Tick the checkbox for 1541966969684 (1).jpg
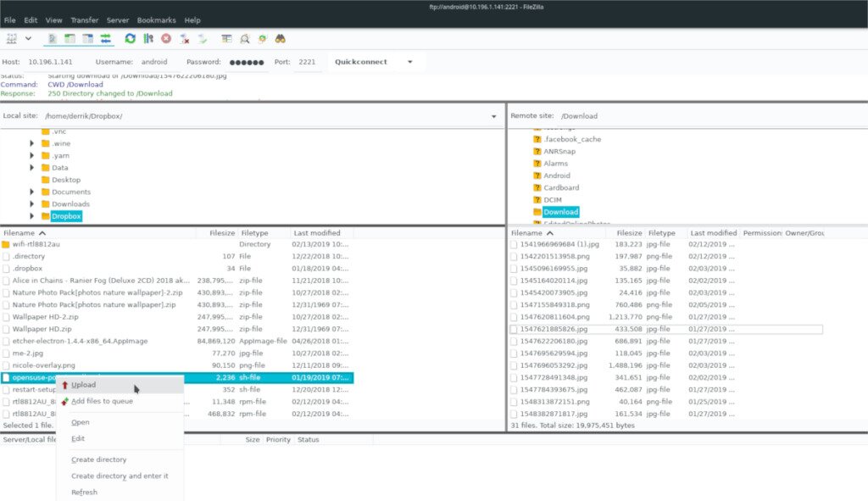This screenshot has height=501, width=868. 514,244
